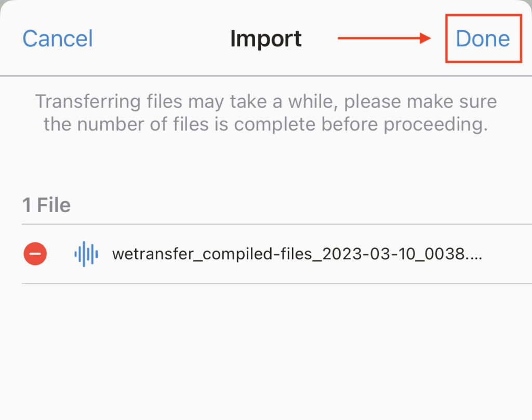Select the blue audio waveform icon

point(86,254)
